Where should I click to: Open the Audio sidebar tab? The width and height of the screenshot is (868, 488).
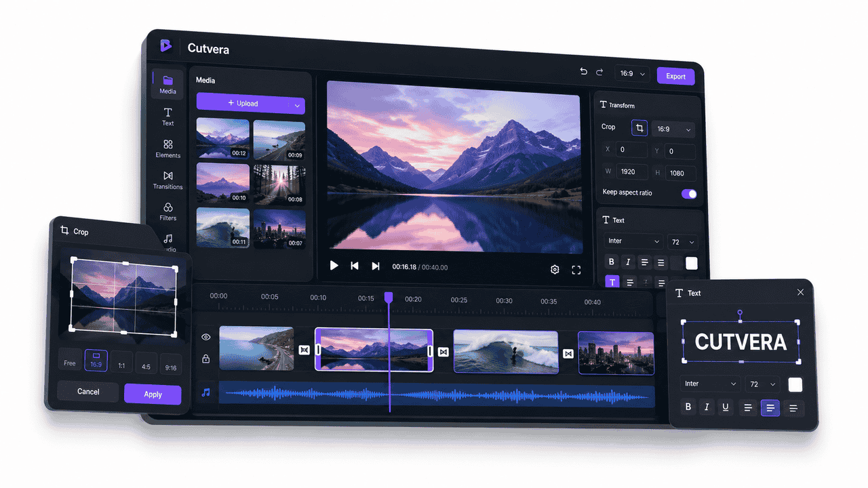(x=167, y=243)
